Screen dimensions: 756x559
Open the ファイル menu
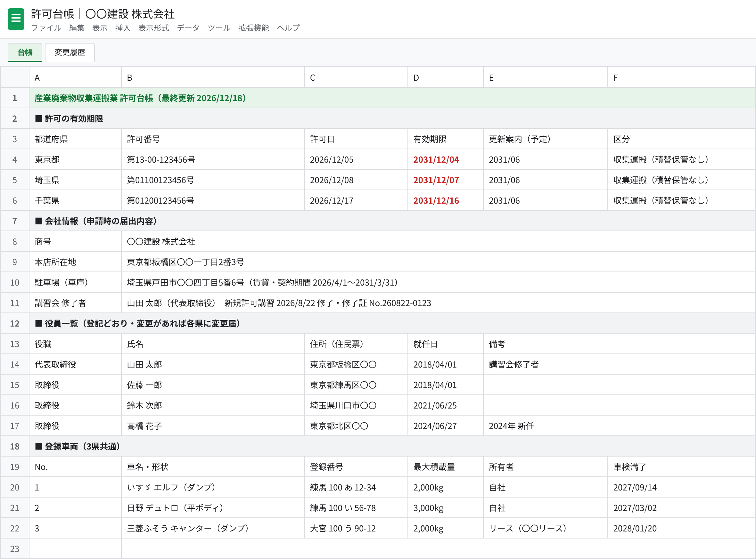coord(46,28)
